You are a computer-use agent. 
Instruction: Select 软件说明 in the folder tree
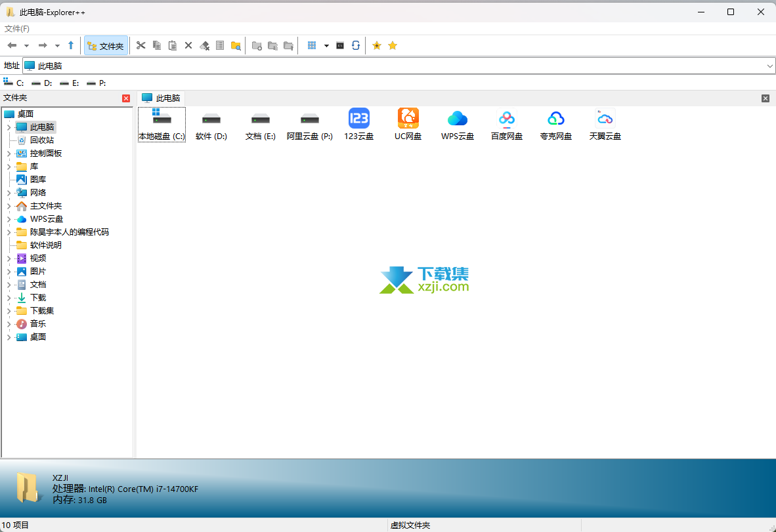click(x=45, y=245)
